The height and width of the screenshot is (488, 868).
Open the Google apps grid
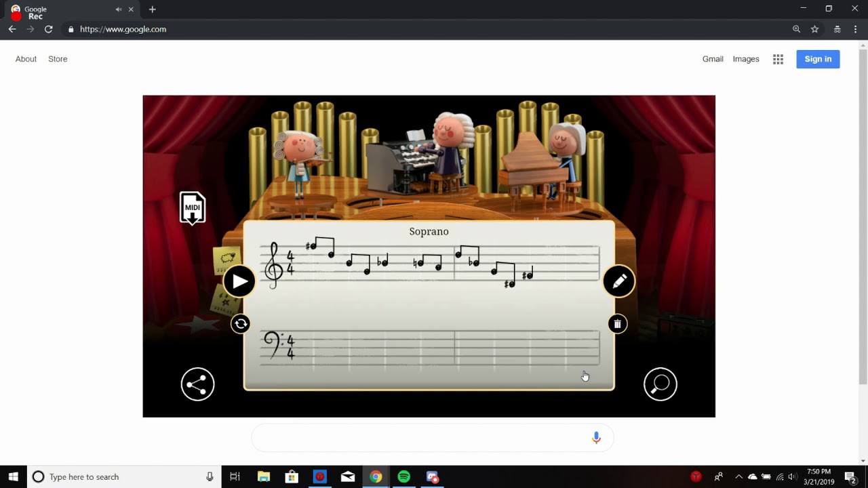pyautogui.click(x=778, y=59)
